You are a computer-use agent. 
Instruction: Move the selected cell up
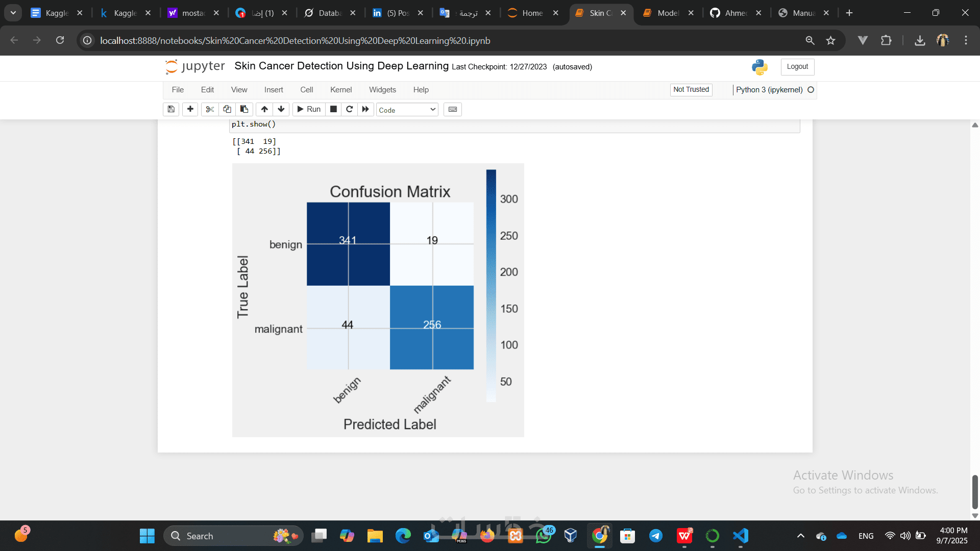coord(264,109)
